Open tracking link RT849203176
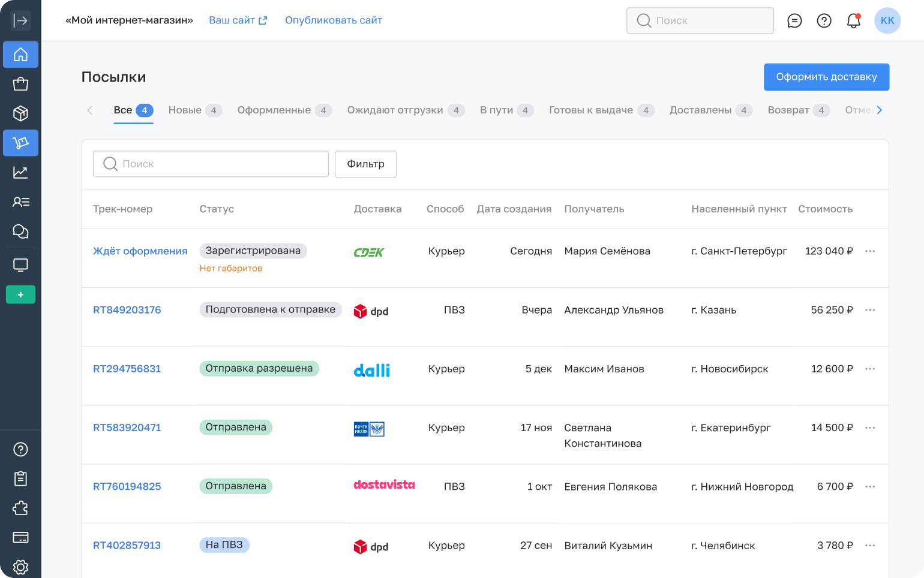924x578 pixels. (127, 310)
